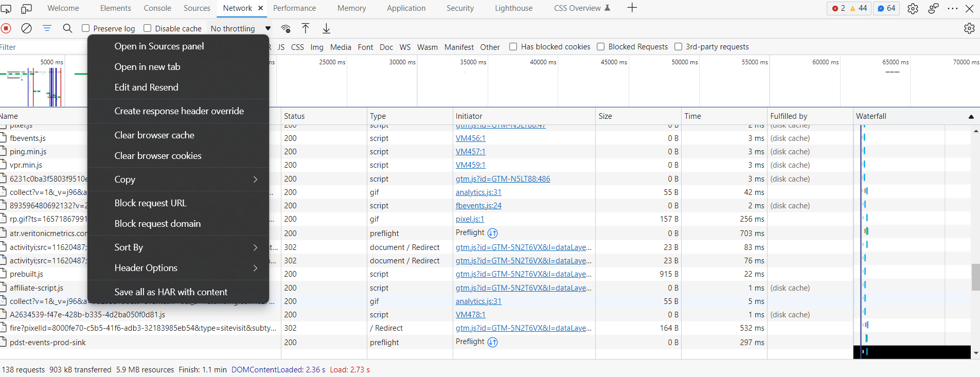Viewport: 980px width, 377px height.
Task: Open the Network settings gear
Action: pos(969,28)
